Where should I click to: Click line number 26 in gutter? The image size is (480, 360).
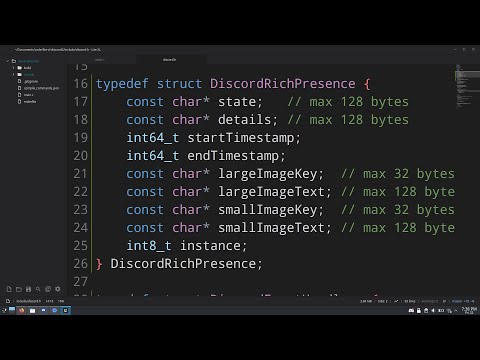81,264
